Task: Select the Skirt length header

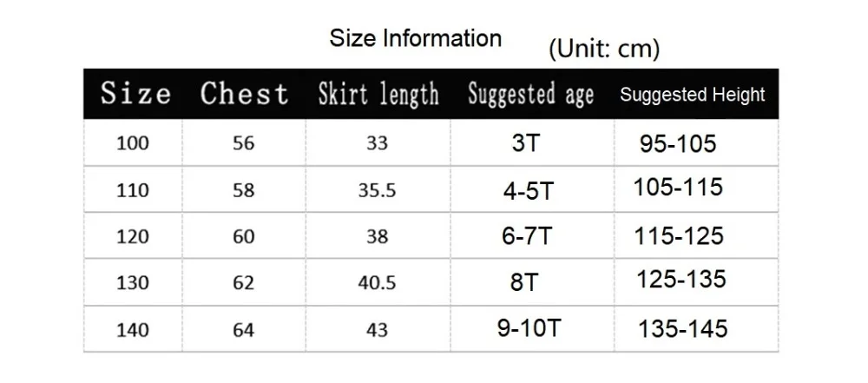Action: coord(378,94)
